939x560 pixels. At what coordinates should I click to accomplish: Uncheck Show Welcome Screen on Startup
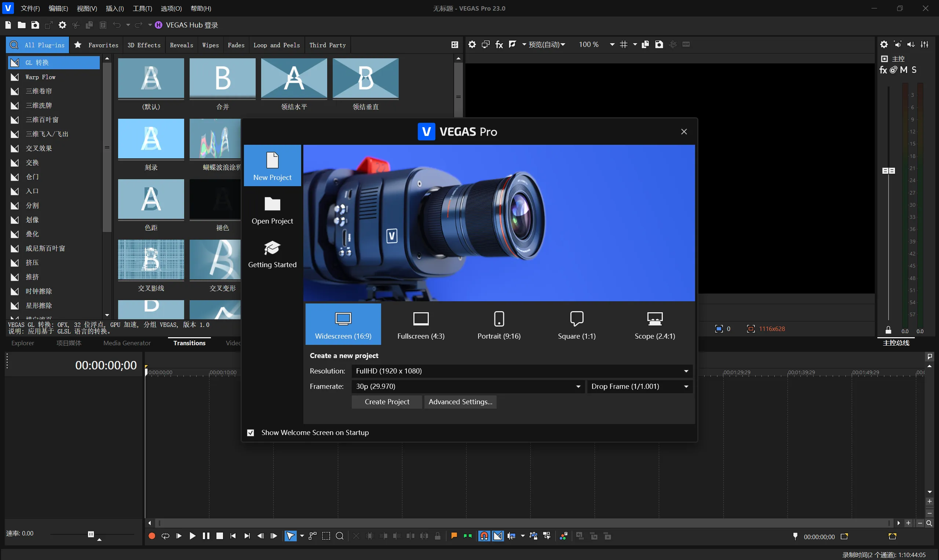250,432
